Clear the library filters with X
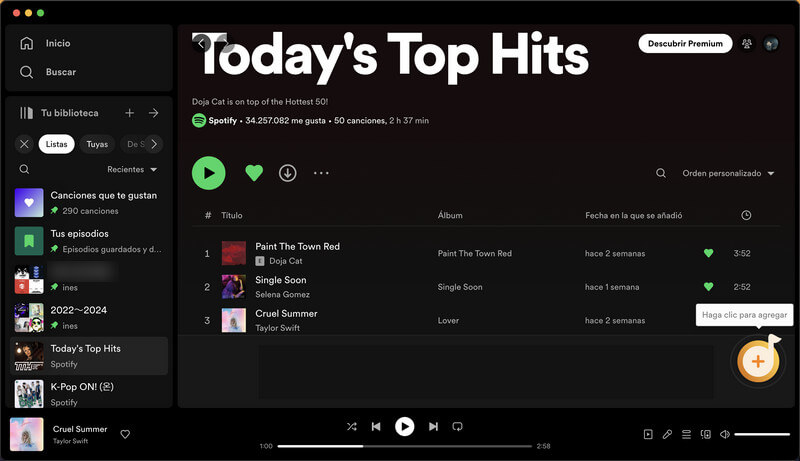Image resolution: width=800 pixels, height=461 pixels. (24, 144)
